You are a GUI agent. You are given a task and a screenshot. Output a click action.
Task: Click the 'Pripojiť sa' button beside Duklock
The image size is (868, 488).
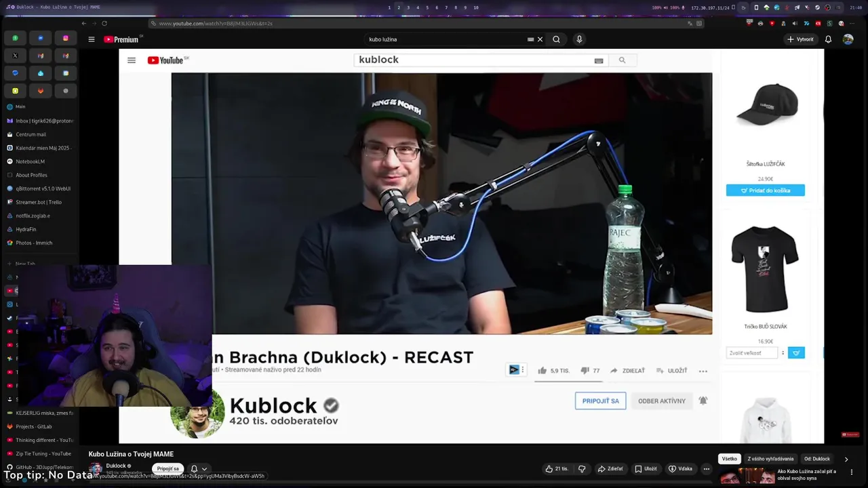[168, 468]
